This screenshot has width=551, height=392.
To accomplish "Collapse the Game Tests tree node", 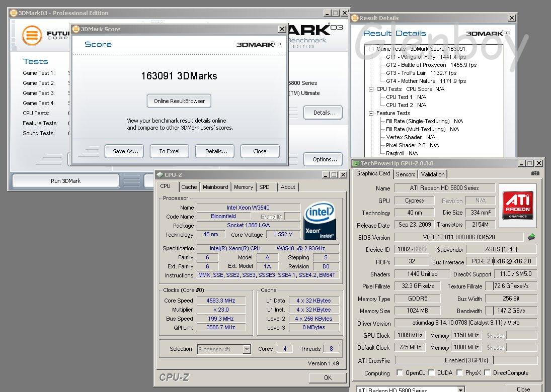I will (371, 49).
